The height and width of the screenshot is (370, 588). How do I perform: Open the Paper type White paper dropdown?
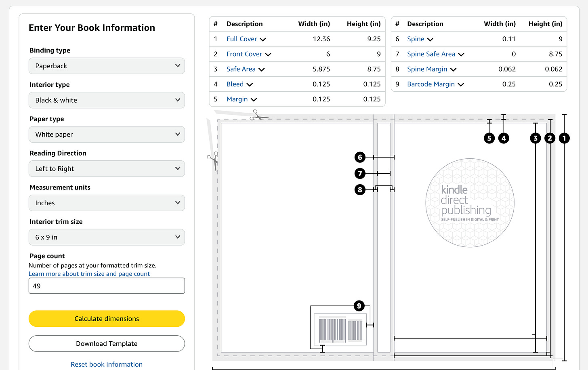107,135
